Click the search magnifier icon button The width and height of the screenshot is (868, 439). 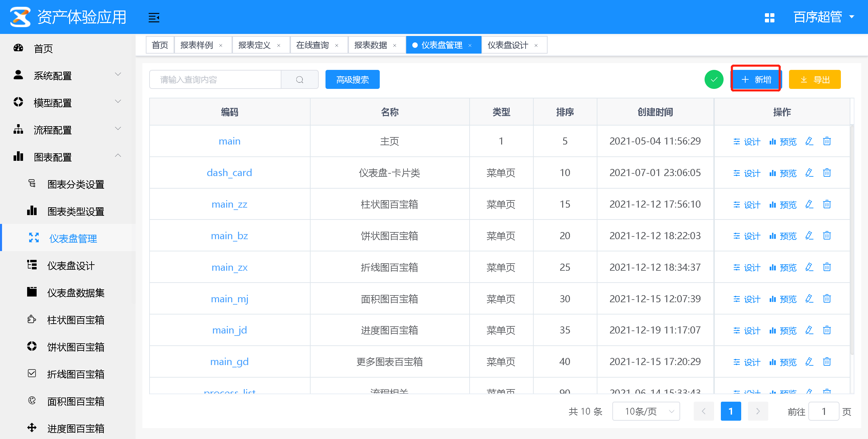coord(300,80)
